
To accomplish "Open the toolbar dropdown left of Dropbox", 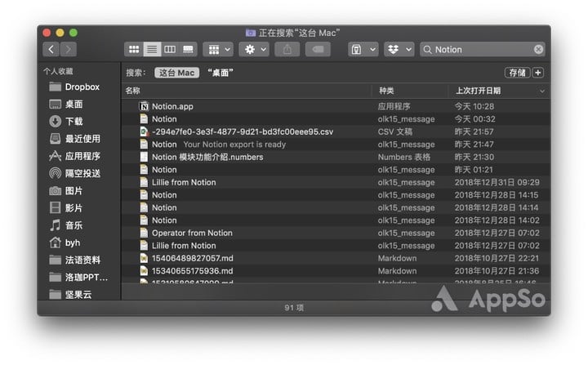I will [x=363, y=49].
